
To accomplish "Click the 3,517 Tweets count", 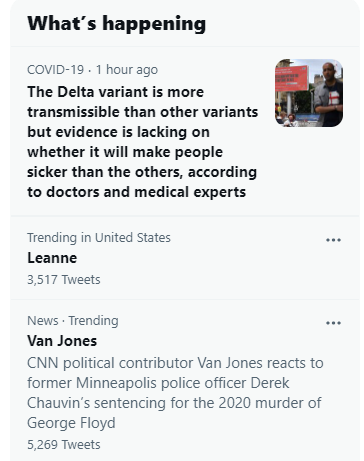I will click(64, 280).
